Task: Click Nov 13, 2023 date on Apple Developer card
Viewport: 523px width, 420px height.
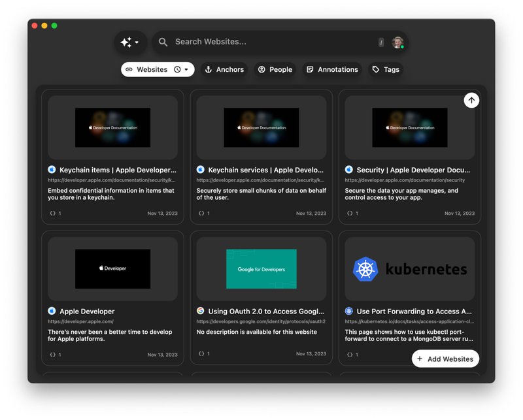Action: pos(162,355)
